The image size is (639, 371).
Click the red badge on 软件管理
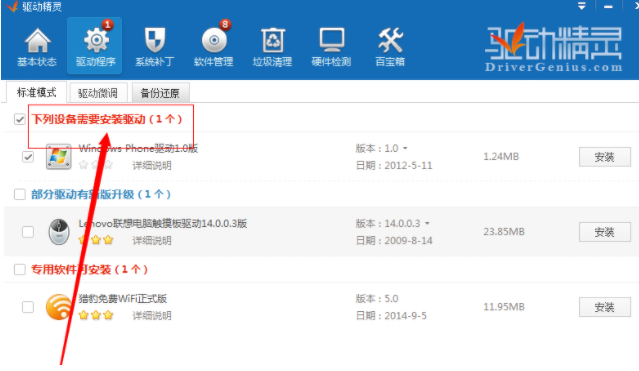[225, 24]
